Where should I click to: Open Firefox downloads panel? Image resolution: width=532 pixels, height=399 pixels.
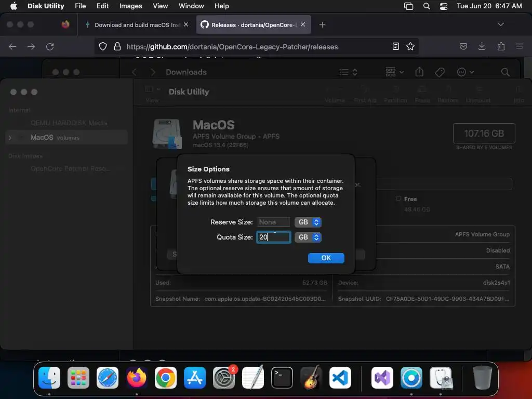click(482, 46)
